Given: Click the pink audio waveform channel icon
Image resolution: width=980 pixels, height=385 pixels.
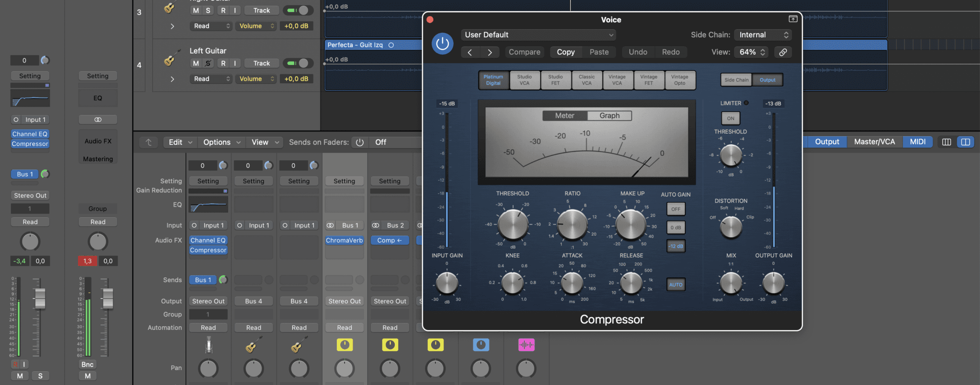Looking at the screenshot, I should click(x=526, y=345).
